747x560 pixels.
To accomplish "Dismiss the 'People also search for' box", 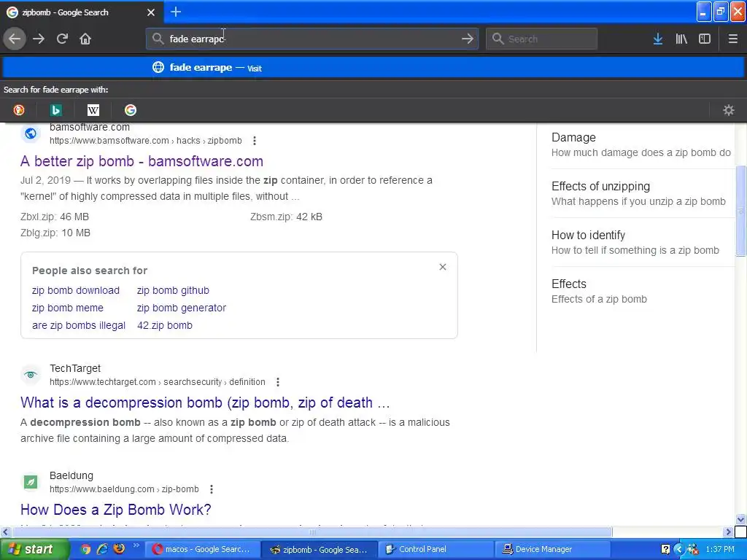I will (443, 267).
